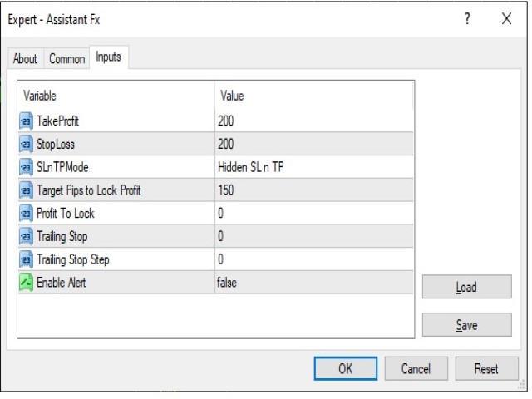The height and width of the screenshot is (399, 532).
Task: Click the green Enable Alert boolean icon
Action: tap(26, 283)
